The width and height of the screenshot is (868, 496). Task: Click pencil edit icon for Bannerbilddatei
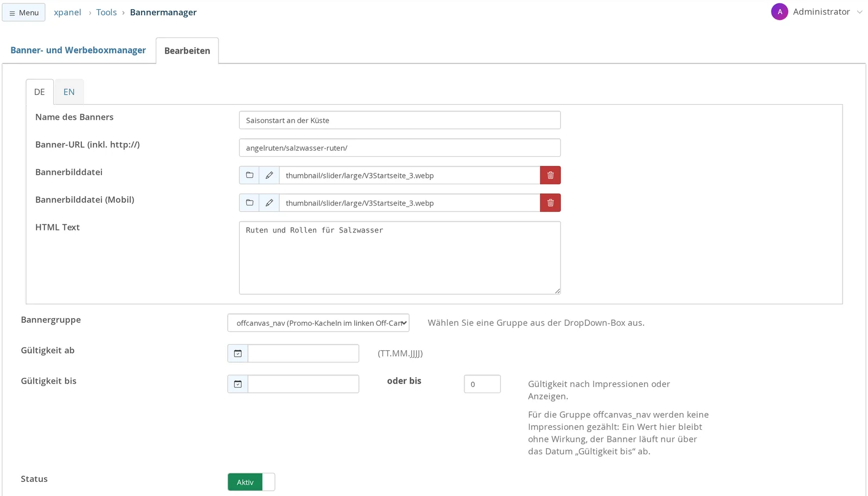click(269, 175)
